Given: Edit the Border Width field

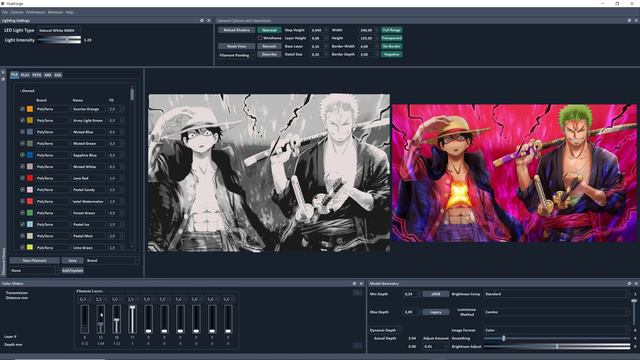Looking at the screenshot, I should [x=368, y=46].
